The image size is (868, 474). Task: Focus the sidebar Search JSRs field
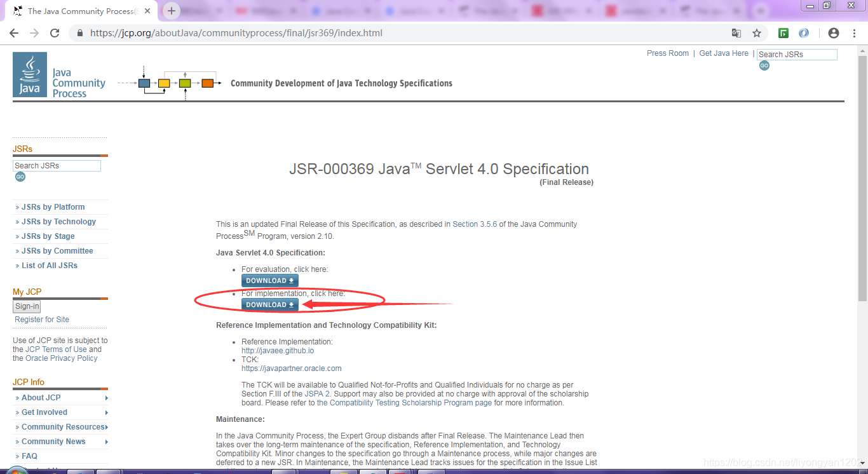(x=57, y=166)
